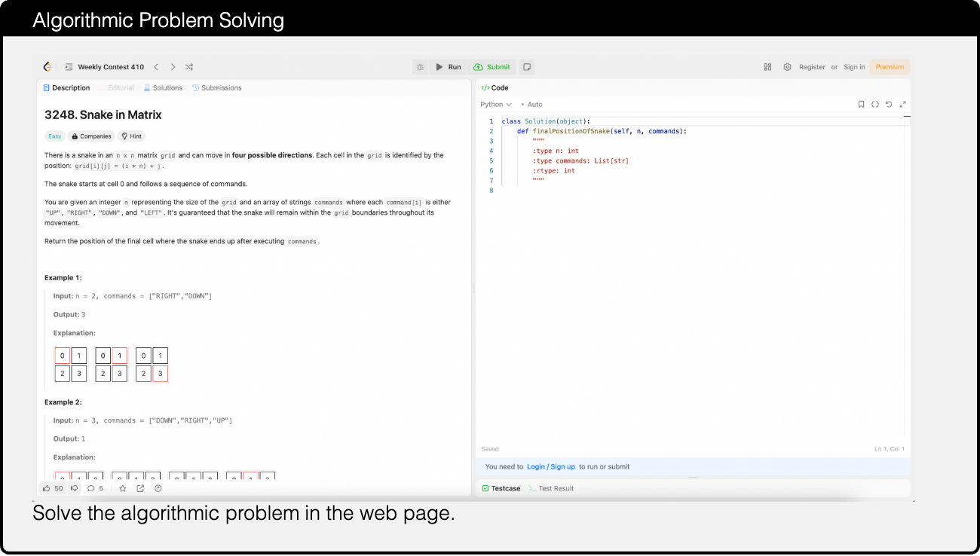Image resolution: width=980 pixels, height=556 pixels.
Task: Open the Submissions tab
Action: point(217,88)
